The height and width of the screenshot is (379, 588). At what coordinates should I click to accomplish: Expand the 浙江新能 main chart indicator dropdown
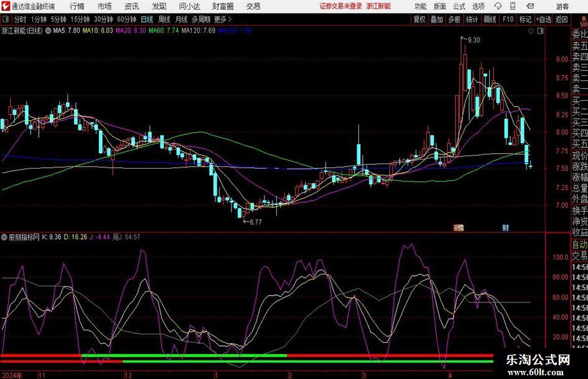click(48, 30)
